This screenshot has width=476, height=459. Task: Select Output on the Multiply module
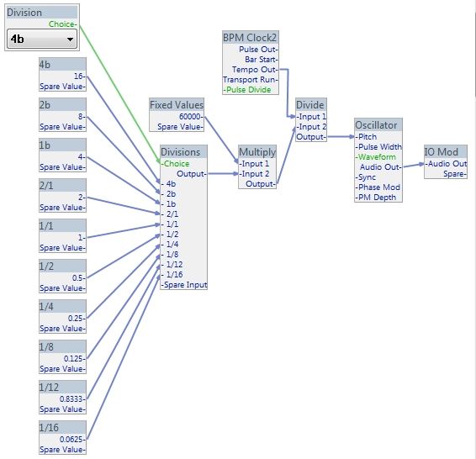click(261, 184)
